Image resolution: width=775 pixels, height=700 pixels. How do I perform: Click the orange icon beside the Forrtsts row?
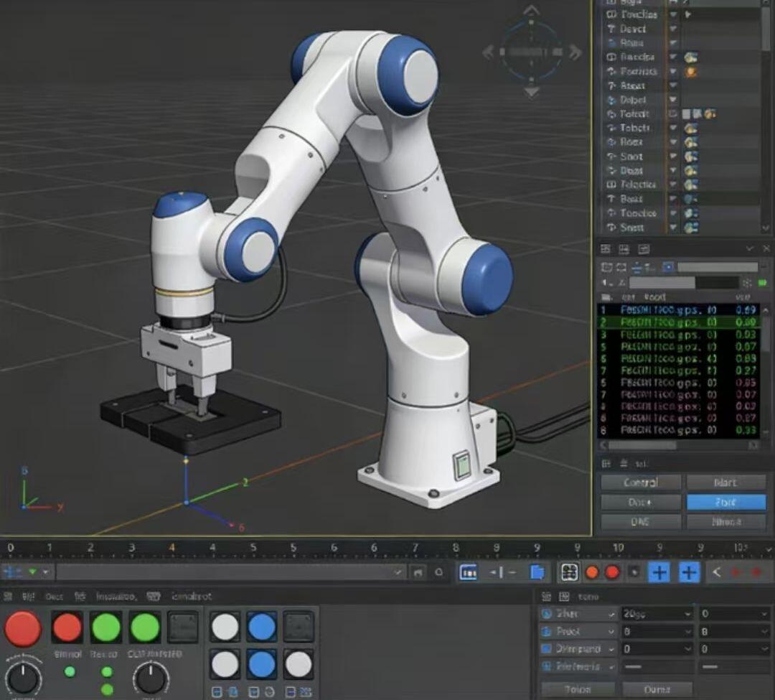click(691, 73)
